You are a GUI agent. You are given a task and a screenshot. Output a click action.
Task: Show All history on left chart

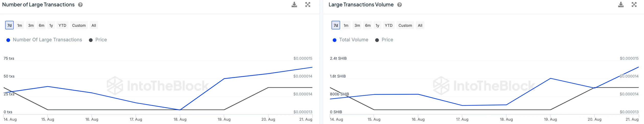click(94, 25)
